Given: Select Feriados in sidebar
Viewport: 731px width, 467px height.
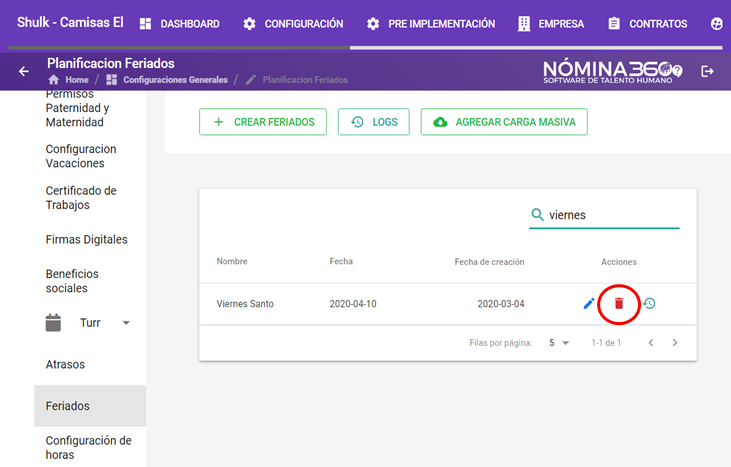Looking at the screenshot, I should click(x=90, y=406).
